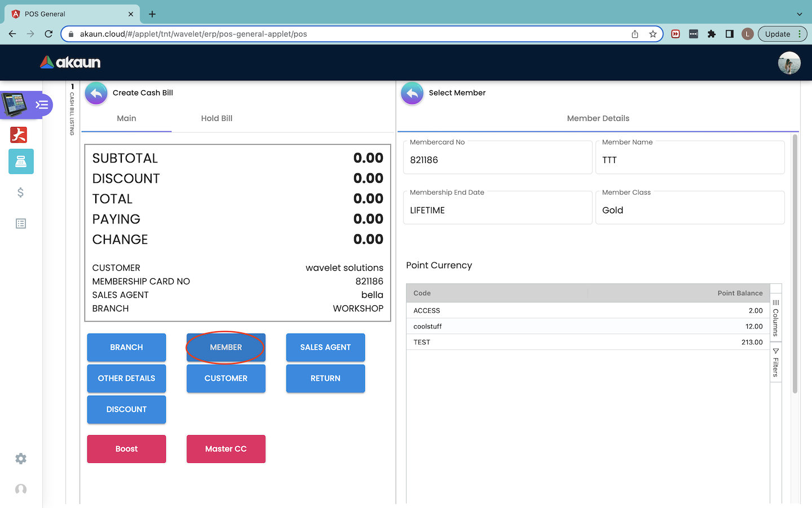Select the coolstuff point currency row
The height and width of the screenshot is (508, 812).
(588, 326)
